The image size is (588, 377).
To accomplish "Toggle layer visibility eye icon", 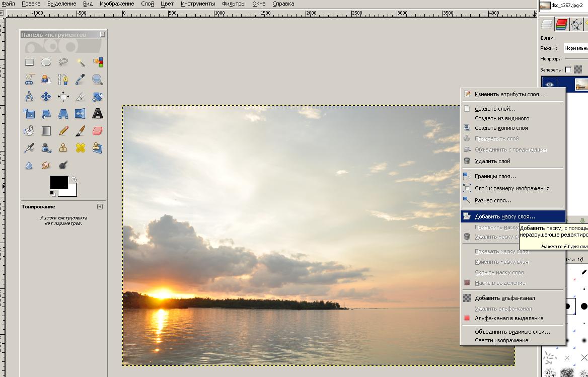I will pyautogui.click(x=549, y=84).
